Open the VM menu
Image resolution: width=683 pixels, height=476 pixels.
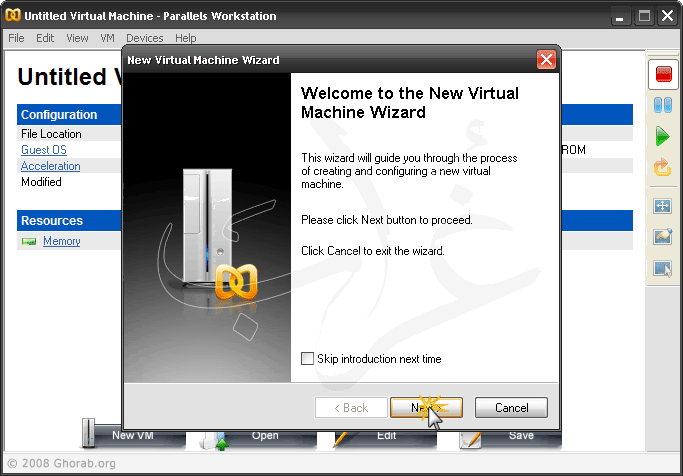107,38
